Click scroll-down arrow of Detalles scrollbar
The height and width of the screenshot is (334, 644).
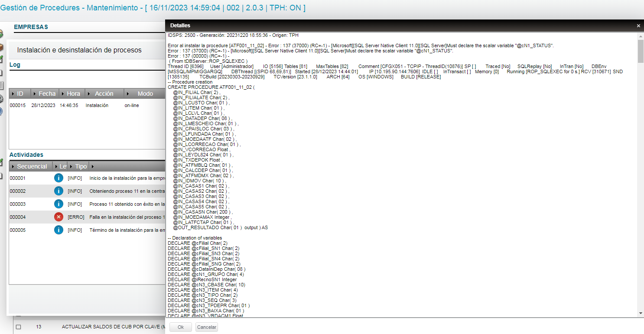(641, 313)
